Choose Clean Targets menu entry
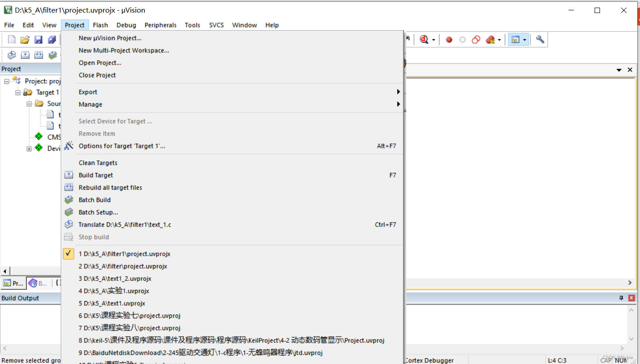Image resolution: width=640 pixels, height=364 pixels. pos(98,163)
